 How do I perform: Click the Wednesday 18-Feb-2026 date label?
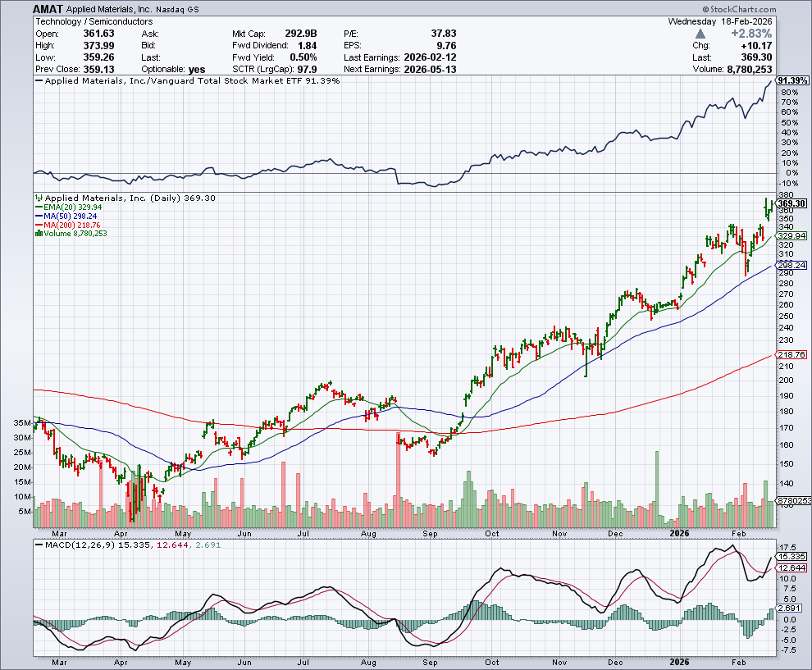point(720,22)
